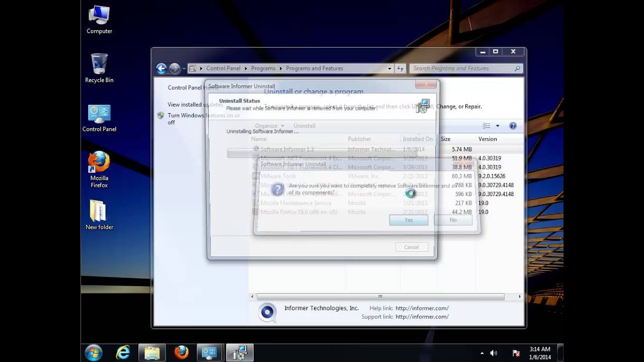Switch to the uninstaller taskbar button

239,352
